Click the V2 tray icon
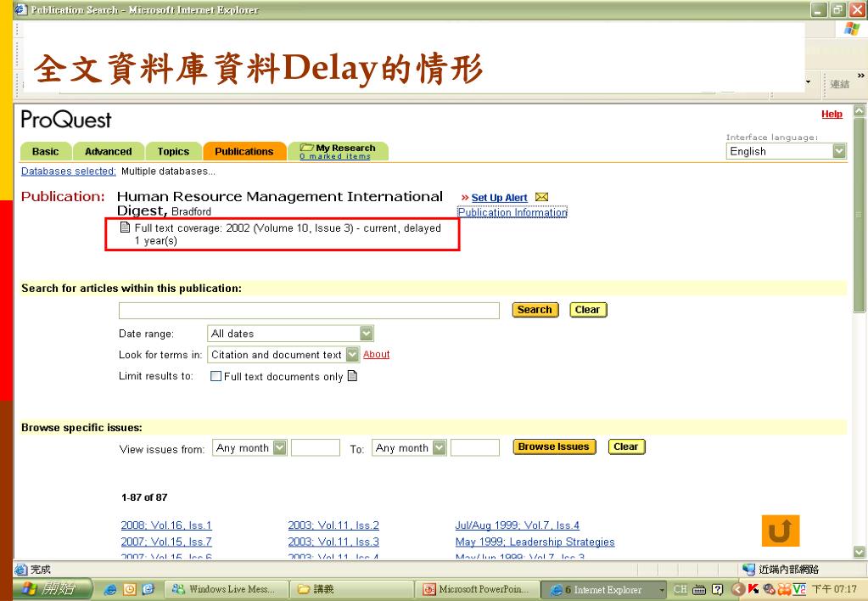The width and height of the screenshot is (868, 601). pyautogui.click(x=798, y=589)
